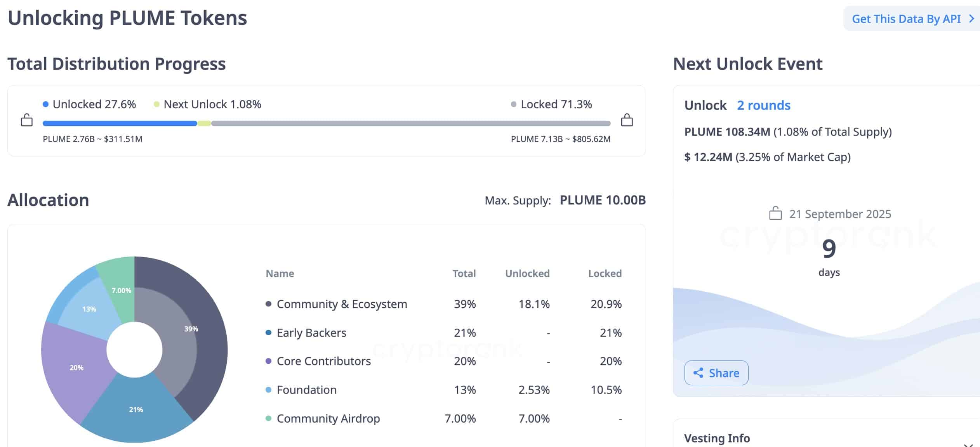This screenshot has width=980, height=447.
Task: Toggle Community & Ecosystem via its legend dot
Action: coord(268,304)
